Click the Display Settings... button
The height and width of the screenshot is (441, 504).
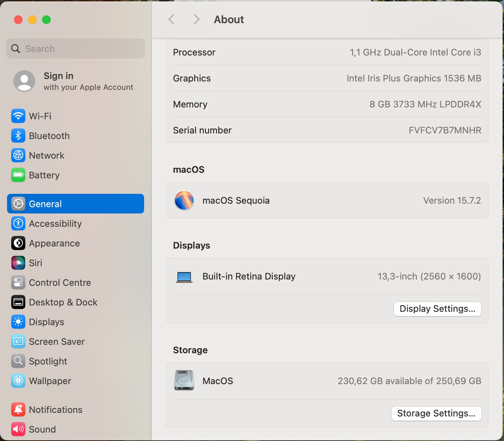point(437,309)
